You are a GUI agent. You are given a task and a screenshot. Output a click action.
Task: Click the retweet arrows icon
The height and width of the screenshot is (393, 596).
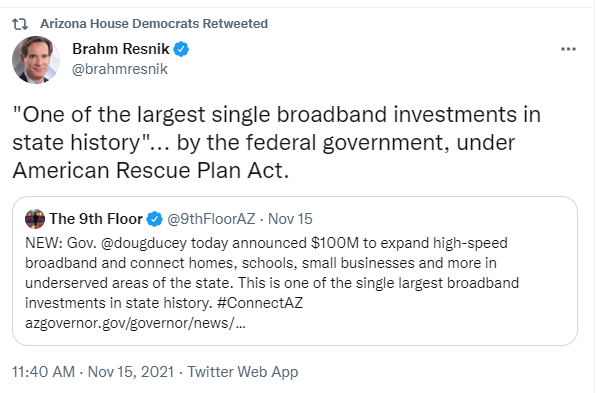pos(20,24)
